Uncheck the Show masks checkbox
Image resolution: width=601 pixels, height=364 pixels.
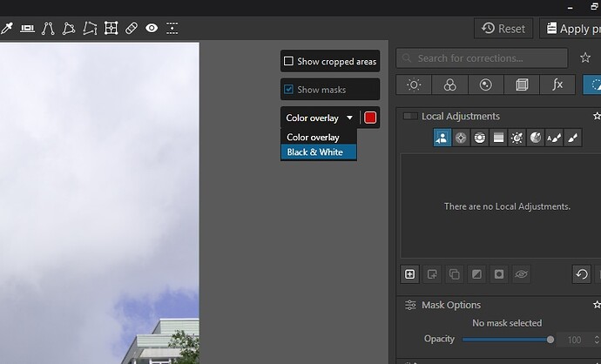pos(288,90)
